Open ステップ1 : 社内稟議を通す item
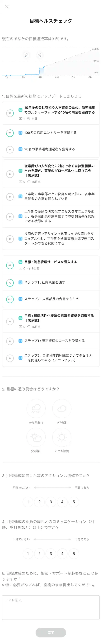 51,282
